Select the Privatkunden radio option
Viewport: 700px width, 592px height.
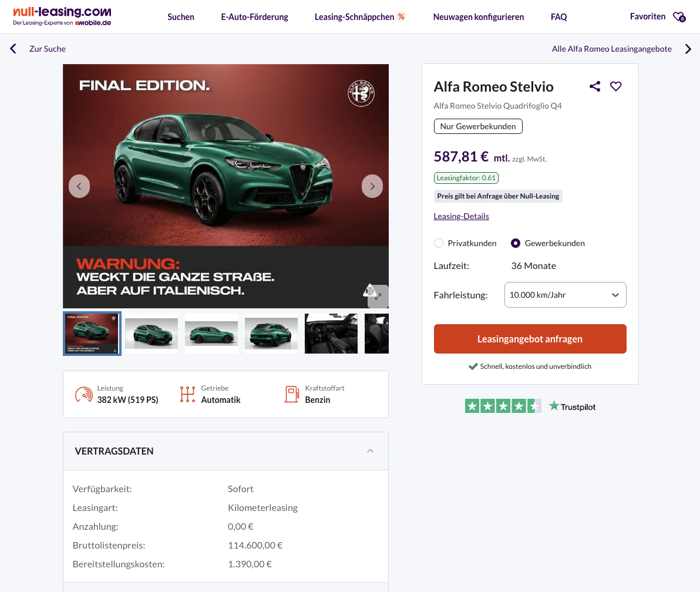pos(439,243)
